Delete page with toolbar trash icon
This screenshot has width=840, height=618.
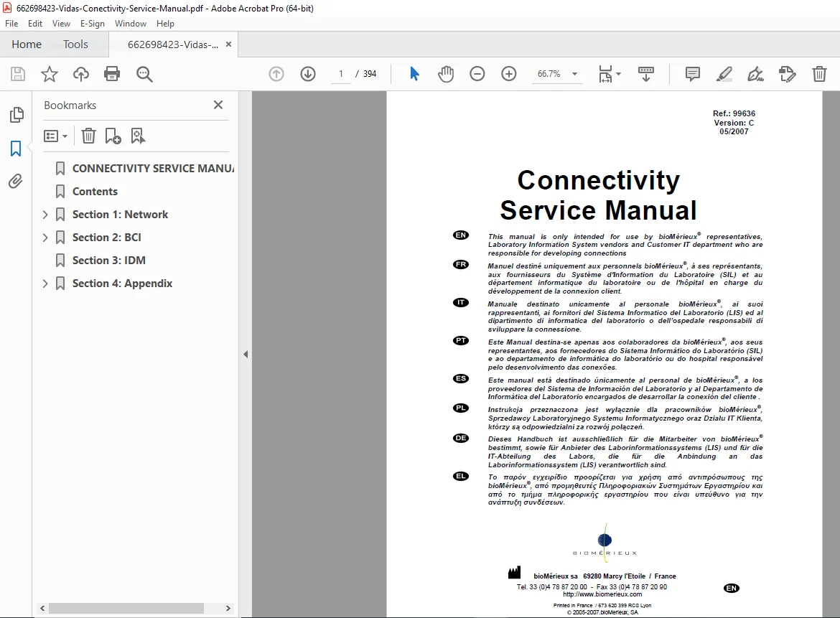[819, 74]
